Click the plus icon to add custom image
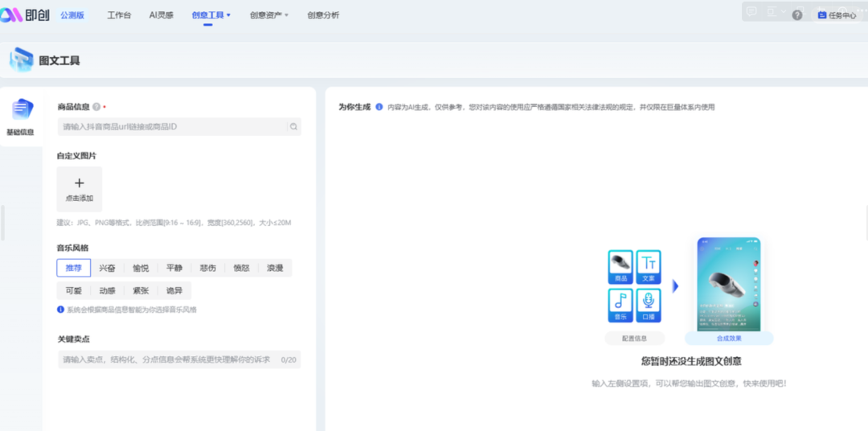The image size is (868, 431). click(79, 183)
